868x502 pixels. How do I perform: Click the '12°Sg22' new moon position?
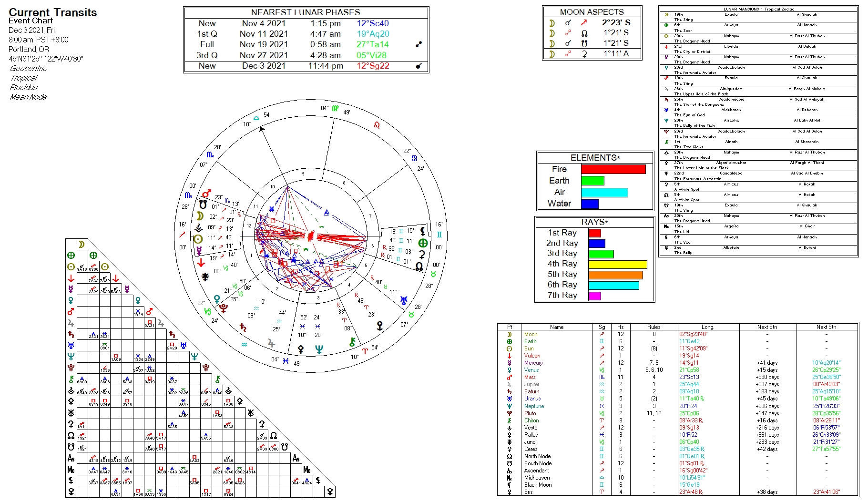(x=373, y=66)
